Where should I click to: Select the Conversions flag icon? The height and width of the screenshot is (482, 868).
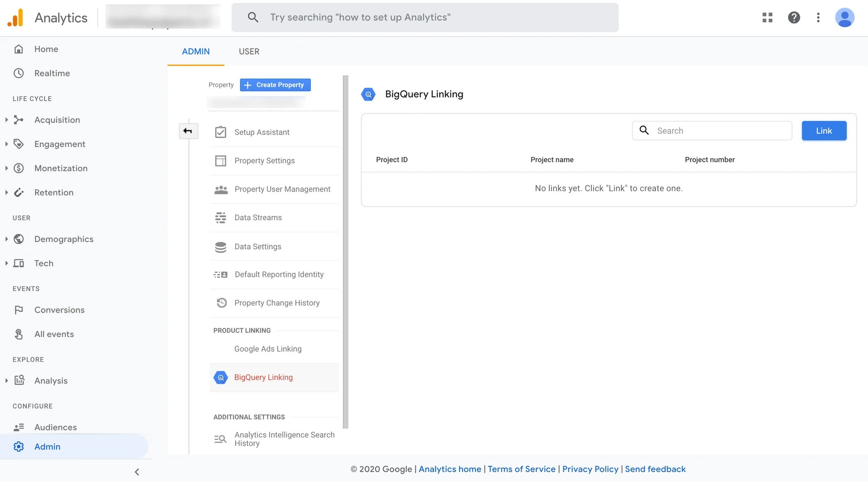pos(18,310)
